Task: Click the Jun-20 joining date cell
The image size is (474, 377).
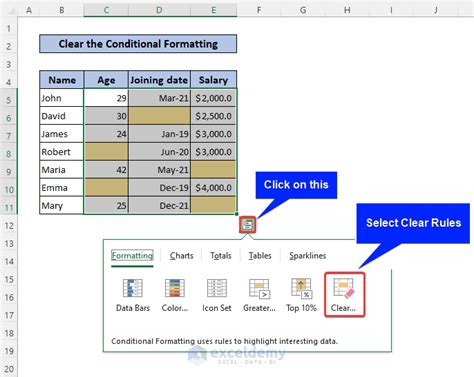Action: [159, 152]
